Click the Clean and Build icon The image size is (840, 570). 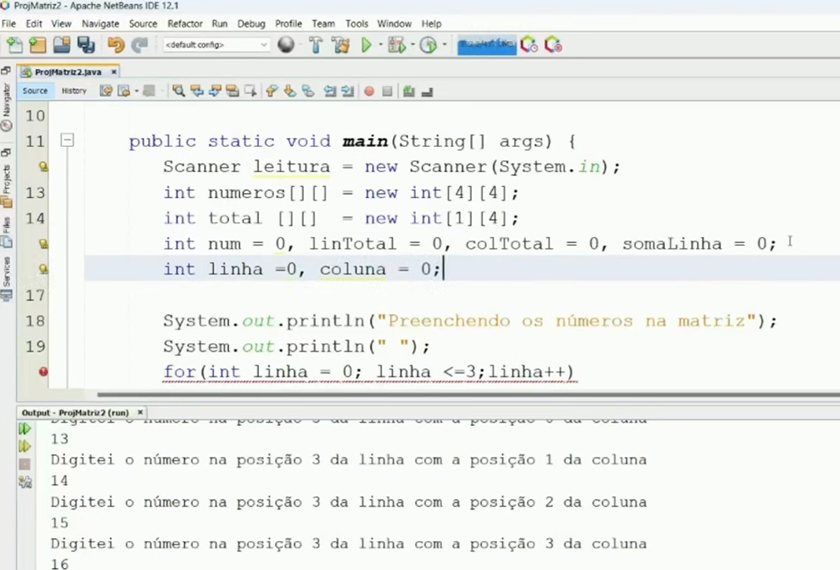pyautogui.click(x=341, y=45)
